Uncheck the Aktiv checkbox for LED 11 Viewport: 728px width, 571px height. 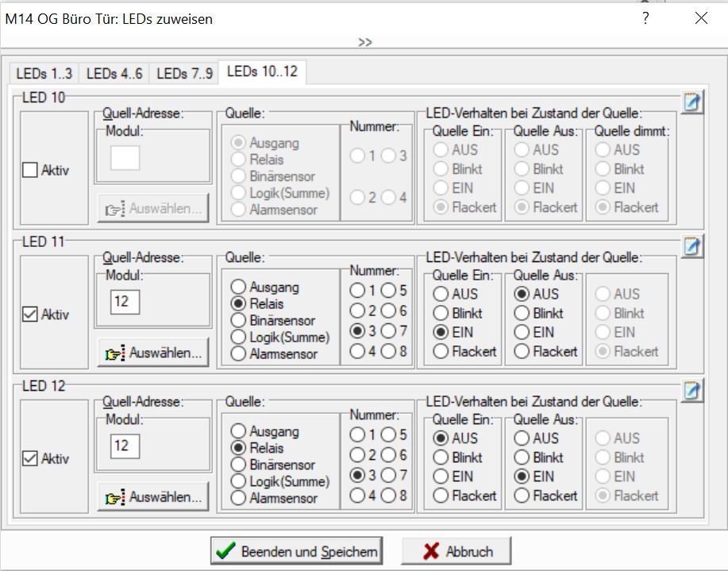click(31, 315)
